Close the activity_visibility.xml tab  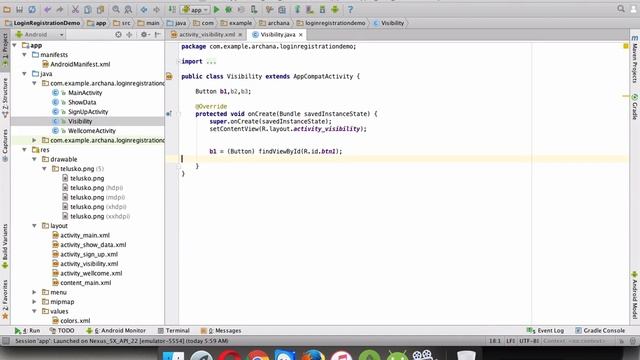tap(240, 35)
